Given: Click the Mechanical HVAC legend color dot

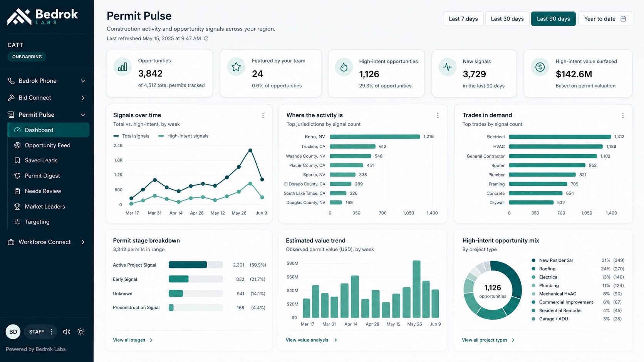Looking at the screenshot, I should tap(533, 294).
